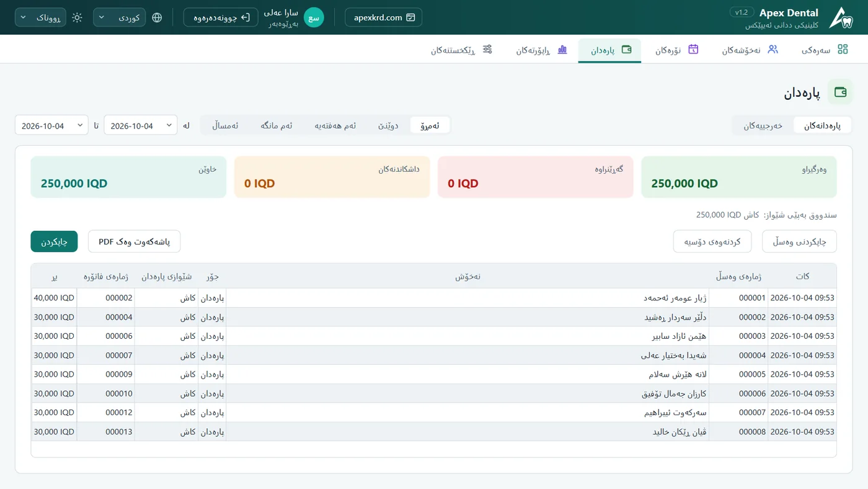Select the ئەم مانگە this month filter

pyautogui.click(x=277, y=125)
